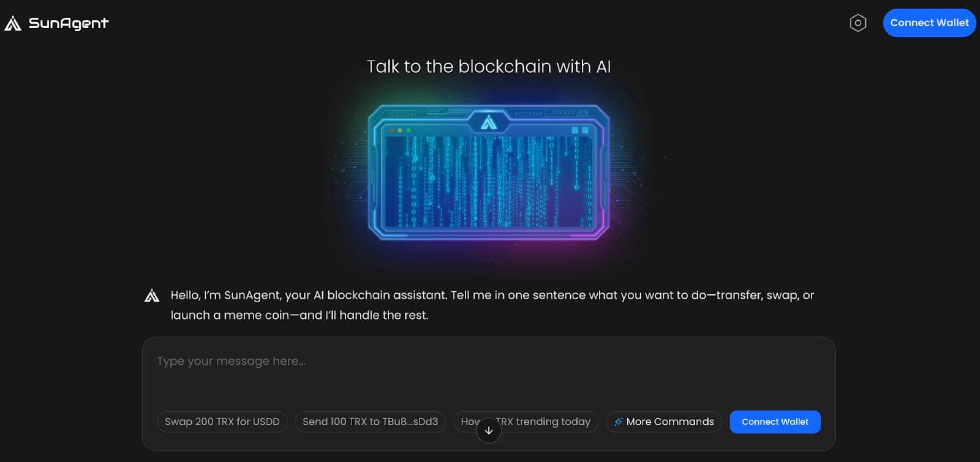Viewport: 980px width, 462px height.
Task: Click the glowing terminal illustration
Action: pyautogui.click(x=488, y=177)
